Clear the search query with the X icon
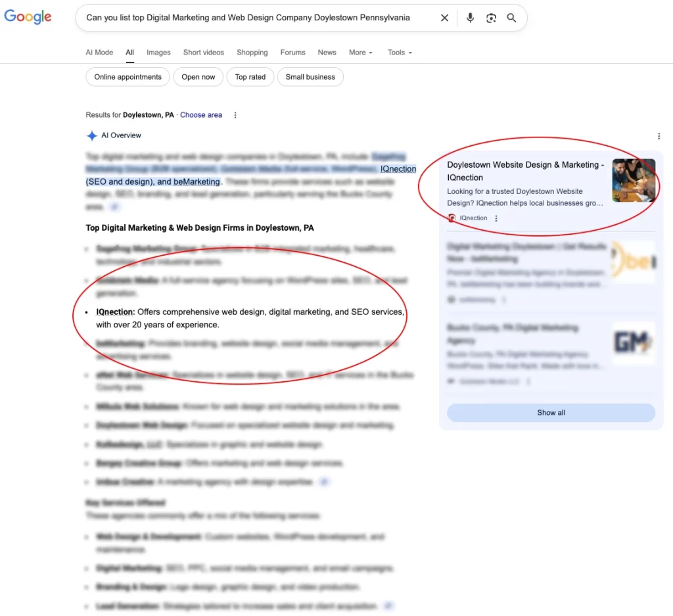The height and width of the screenshot is (616, 673). point(444,18)
